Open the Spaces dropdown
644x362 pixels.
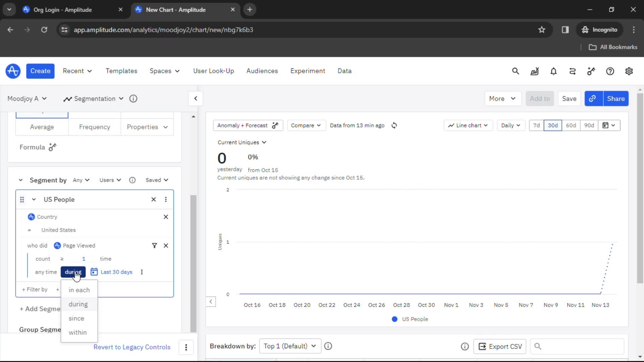(165, 71)
